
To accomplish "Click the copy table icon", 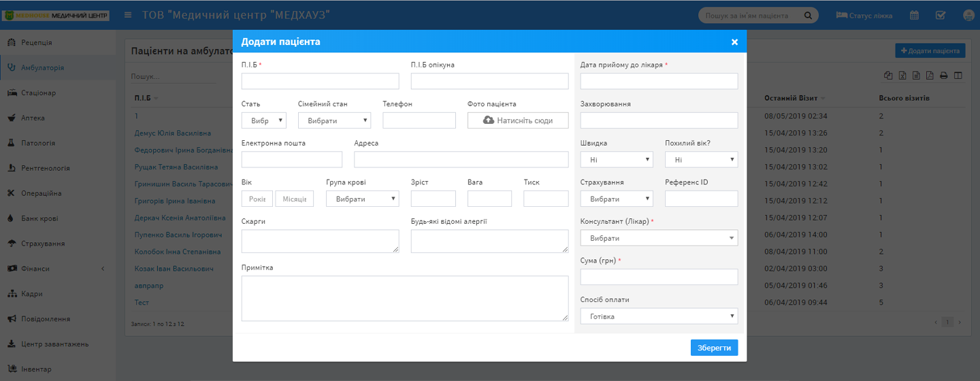I will [x=888, y=76].
